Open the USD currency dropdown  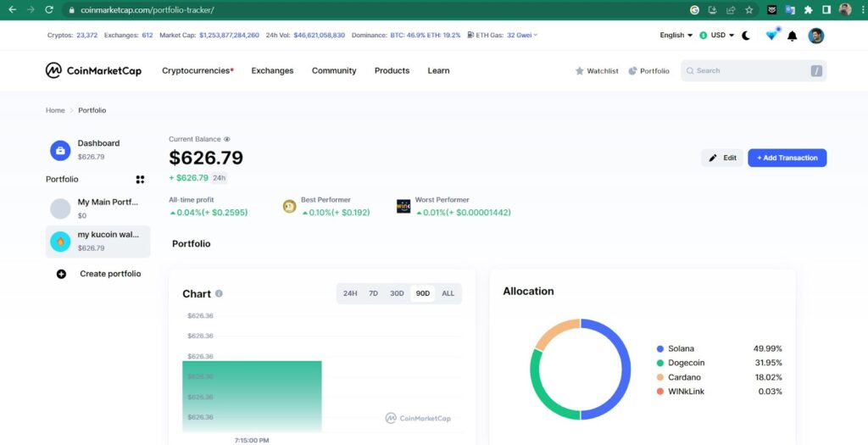pos(717,36)
